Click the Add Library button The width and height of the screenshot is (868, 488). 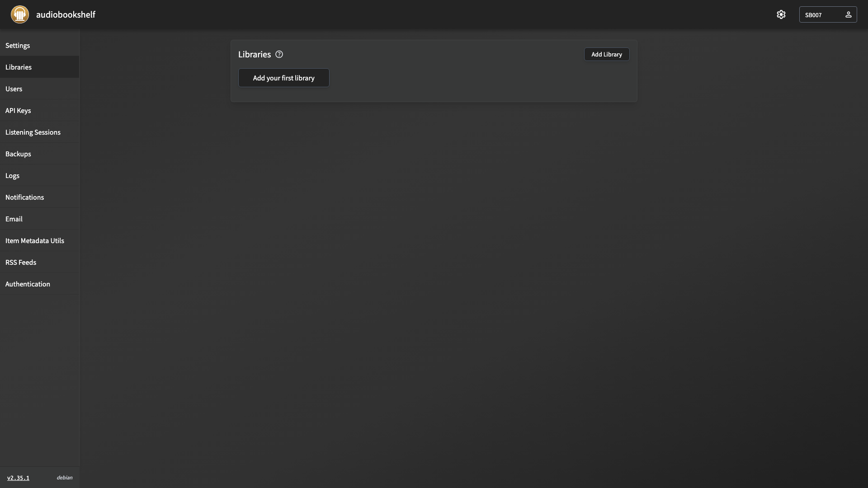pos(607,54)
